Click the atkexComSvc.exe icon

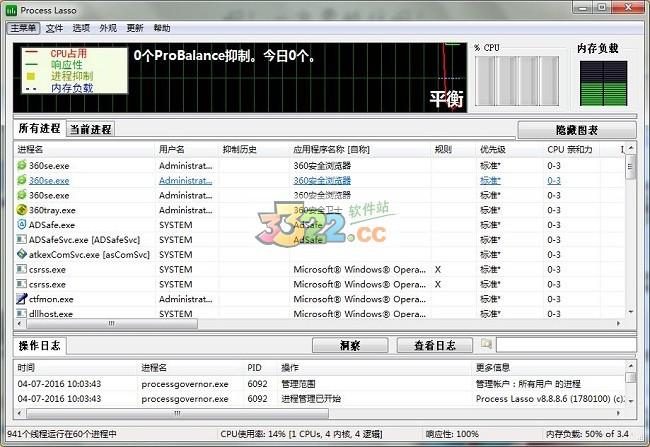(22, 254)
